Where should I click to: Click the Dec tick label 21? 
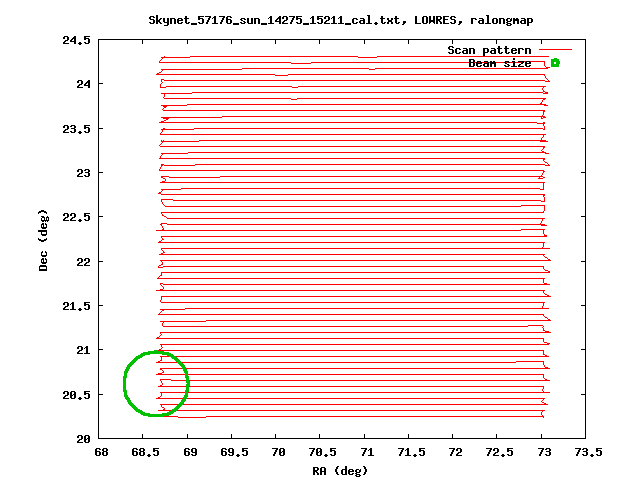tap(83, 350)
